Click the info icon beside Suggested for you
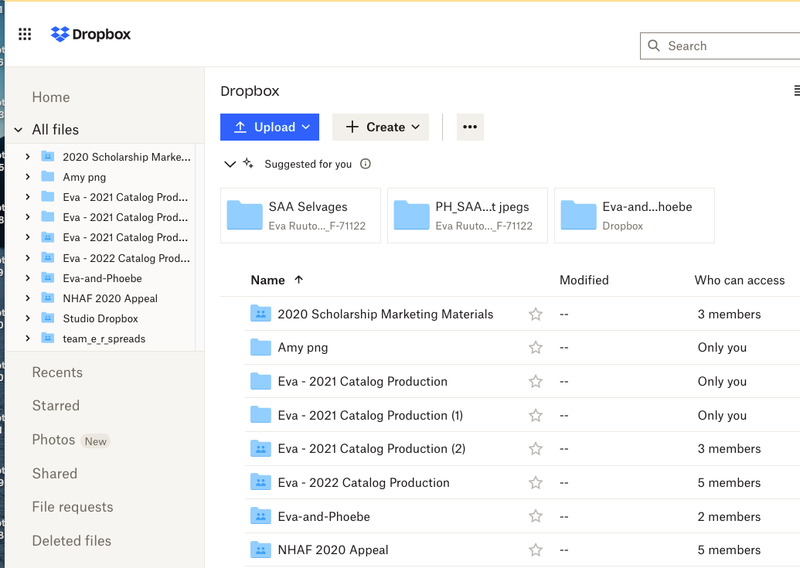Viewport: 800px width, 568px height. pos(365,164)
